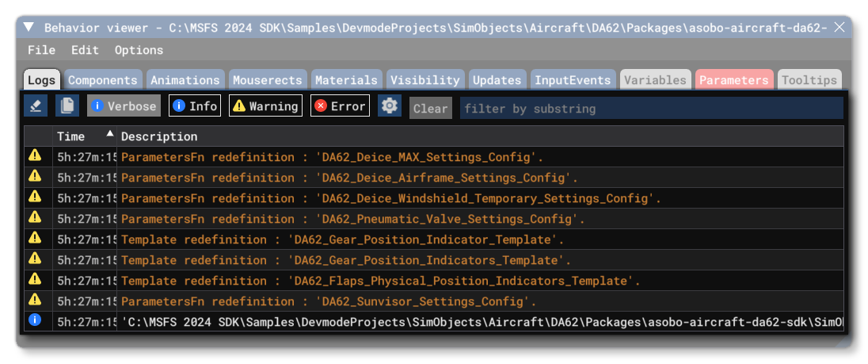The image size is (868, 364).
Task: Click warning icon beside DA62_Sunvisor_Settings_Config entry
Action: coord(35,301)
